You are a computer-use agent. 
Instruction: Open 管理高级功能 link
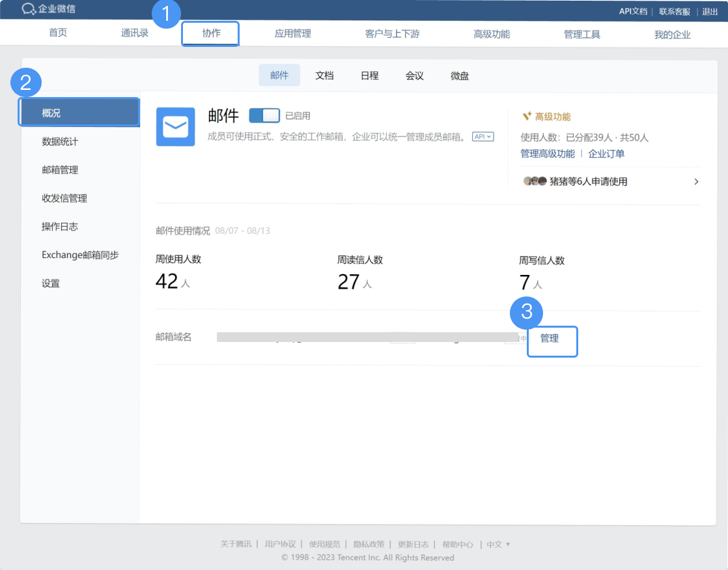pyautogui.click(x=547, y=154)
